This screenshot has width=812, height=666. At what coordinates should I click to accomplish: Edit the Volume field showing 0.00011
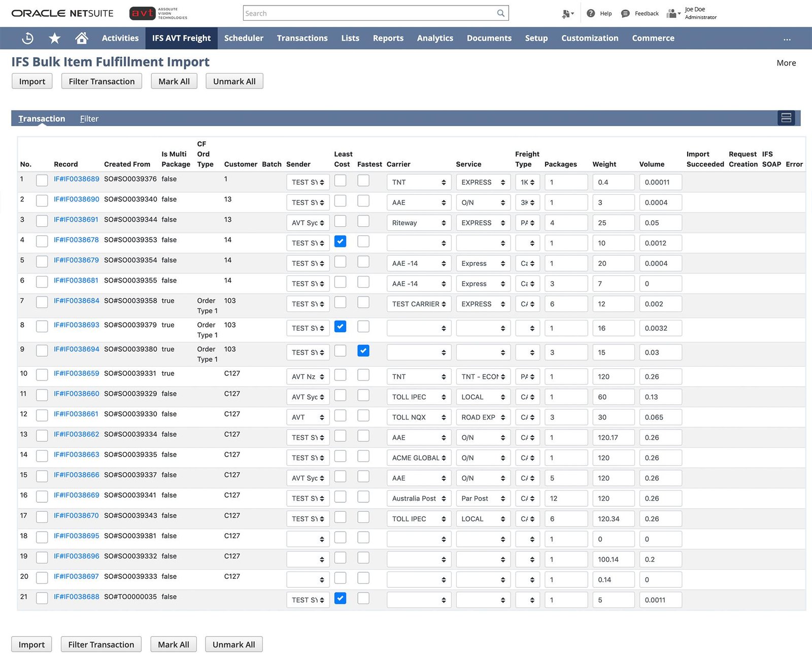coord(660,182)
